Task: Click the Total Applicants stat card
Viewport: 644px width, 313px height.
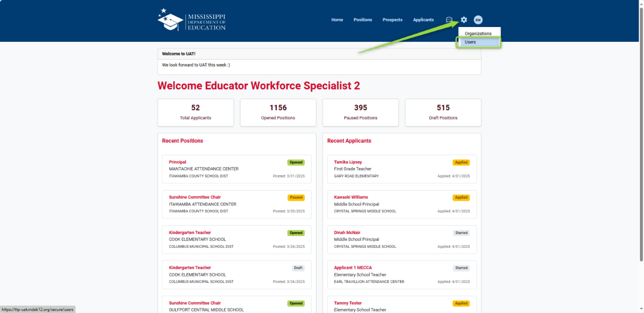Action: pyautogui.click(x=195, y=113)
